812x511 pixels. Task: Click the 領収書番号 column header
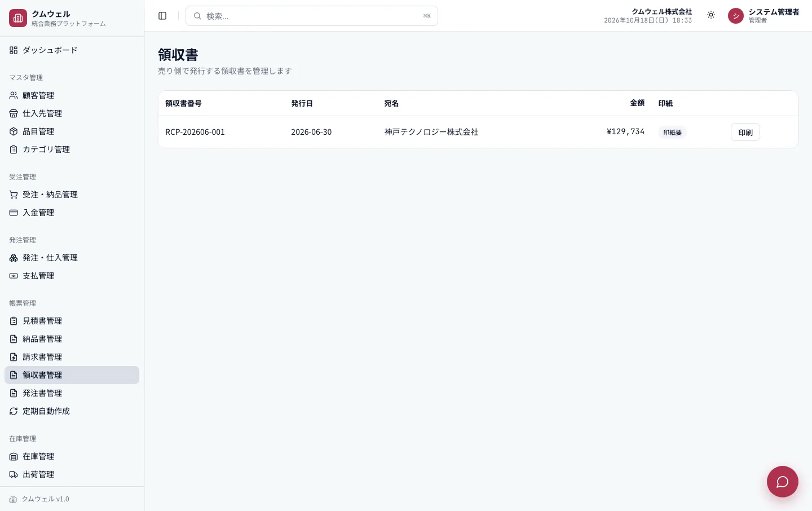coord(183,103)
